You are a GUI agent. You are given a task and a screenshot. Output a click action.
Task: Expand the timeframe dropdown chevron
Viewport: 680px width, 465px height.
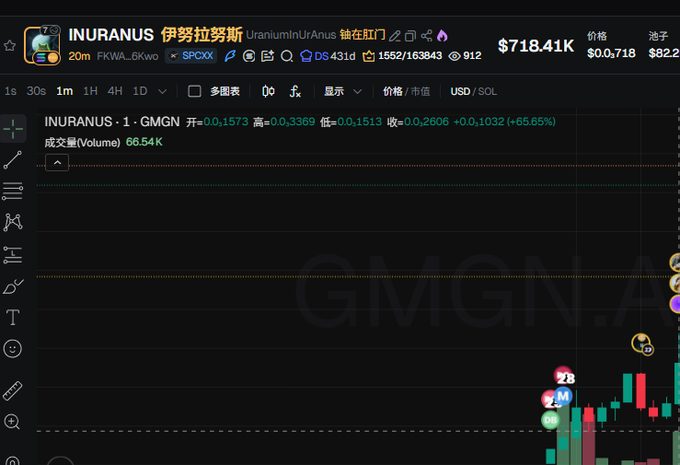pyautogui.click(x=163, y=92)
